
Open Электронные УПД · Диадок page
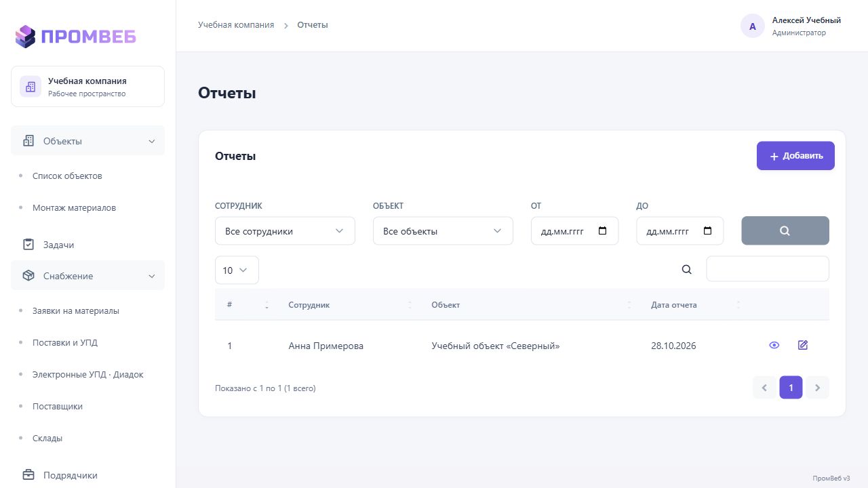point(88,374)
